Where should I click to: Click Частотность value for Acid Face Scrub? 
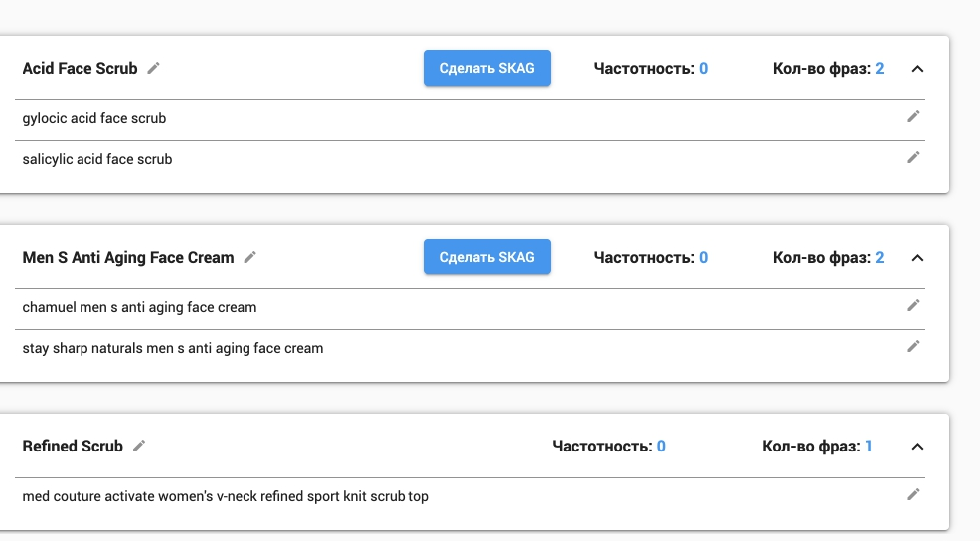coord(703,69)
